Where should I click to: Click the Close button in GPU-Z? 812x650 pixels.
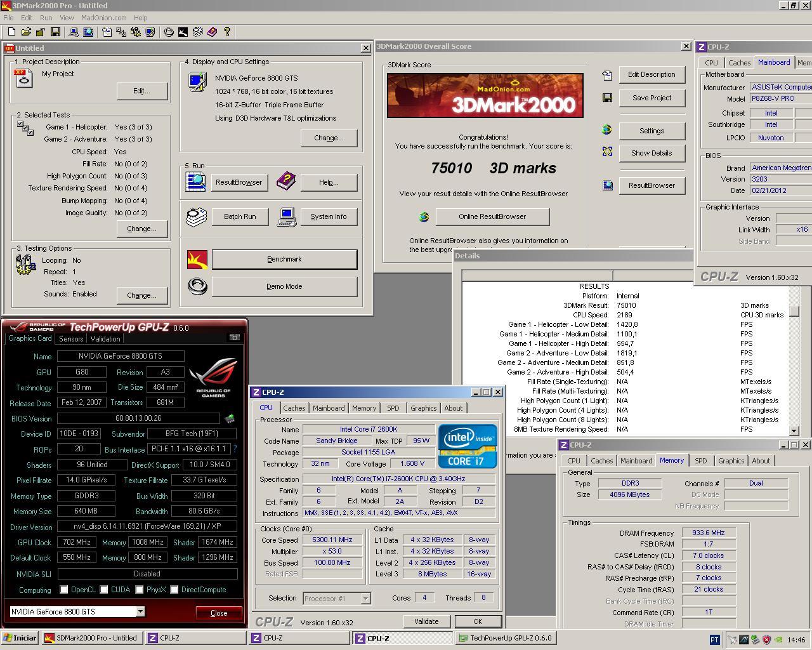coord(219,613)
